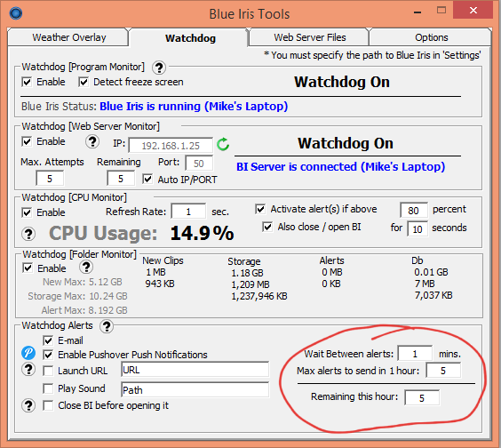Screen dimensions: 501x448
Task: Click the alert percent threshold field
Action: pos(413,210)
